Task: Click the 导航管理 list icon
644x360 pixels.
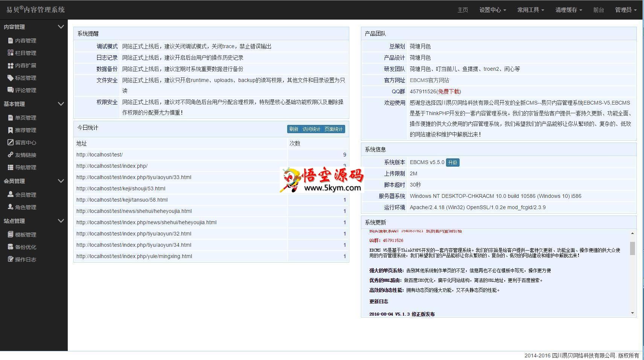Action: 11,167
